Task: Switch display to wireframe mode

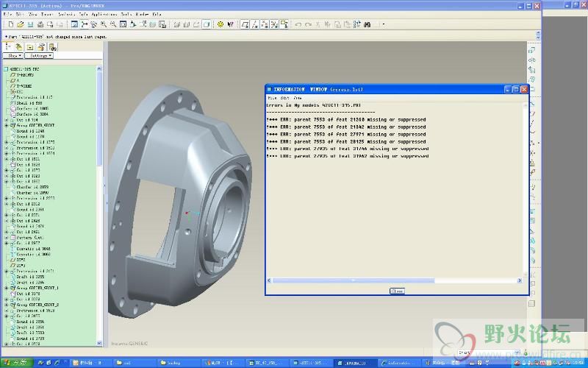Action: [176, 24]
